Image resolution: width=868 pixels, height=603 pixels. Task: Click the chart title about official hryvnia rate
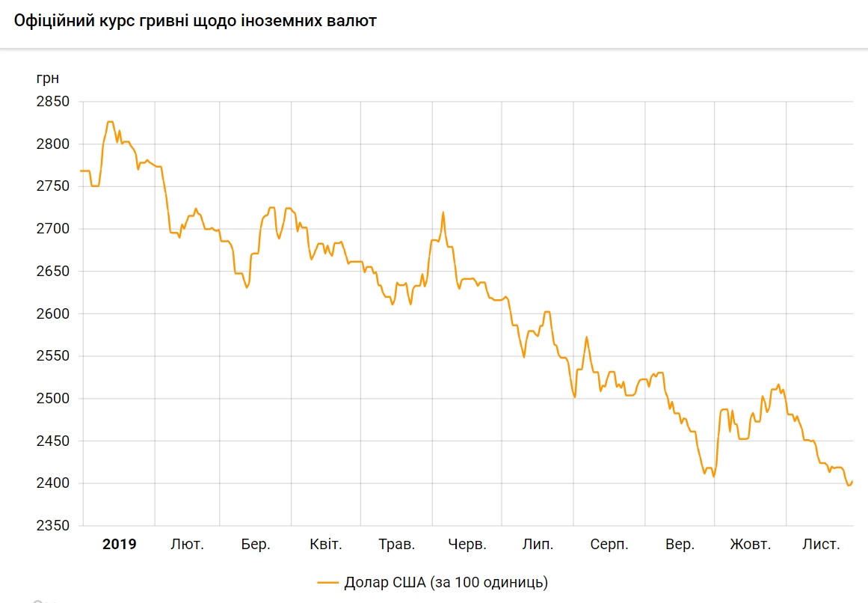pos(195,21)
